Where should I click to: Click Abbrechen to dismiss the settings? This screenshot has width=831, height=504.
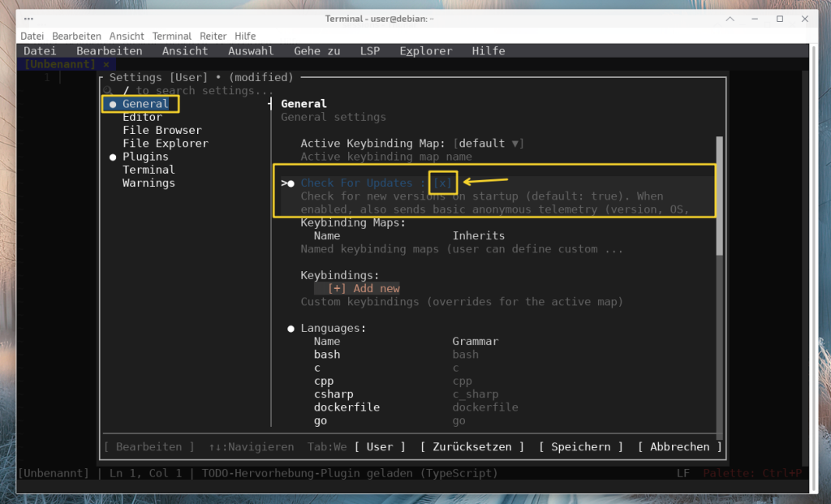click(x=679, y=446)
